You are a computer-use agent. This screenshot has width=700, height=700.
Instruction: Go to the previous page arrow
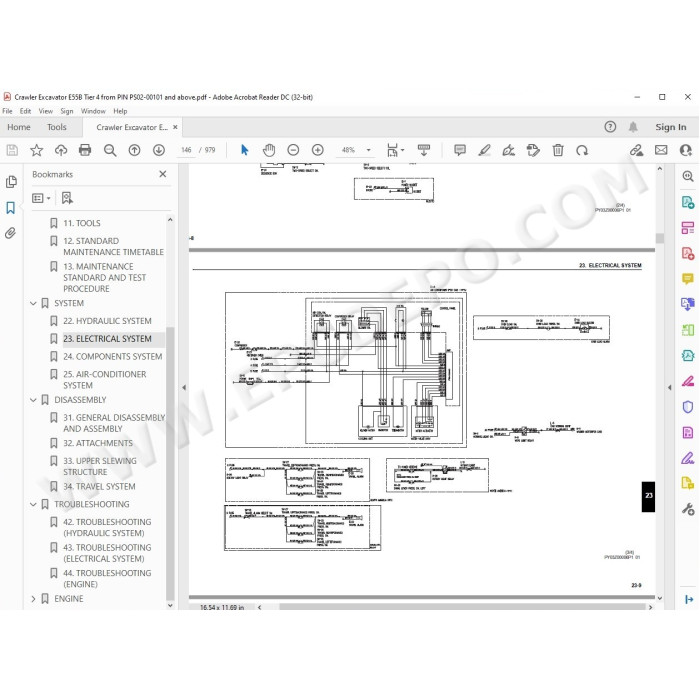[134, 150]
